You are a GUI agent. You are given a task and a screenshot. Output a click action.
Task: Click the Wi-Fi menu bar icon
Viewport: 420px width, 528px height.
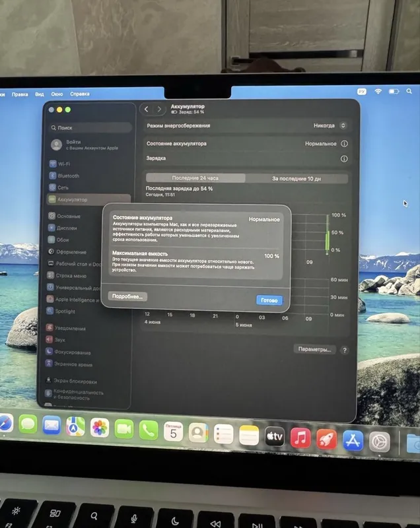tap(378, 91)
